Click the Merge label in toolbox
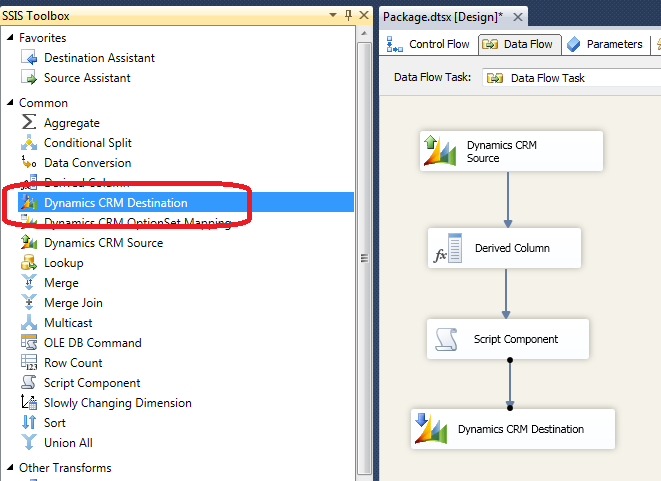Viewport: 661px width, 481px height. [62, 283]
